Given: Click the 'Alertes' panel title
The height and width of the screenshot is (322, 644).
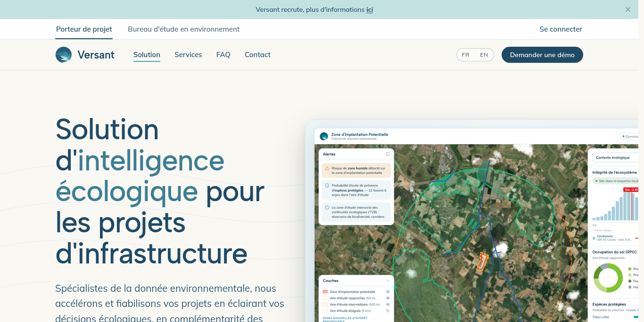Looking at the screenshot, I should click(x=329, y=154).
